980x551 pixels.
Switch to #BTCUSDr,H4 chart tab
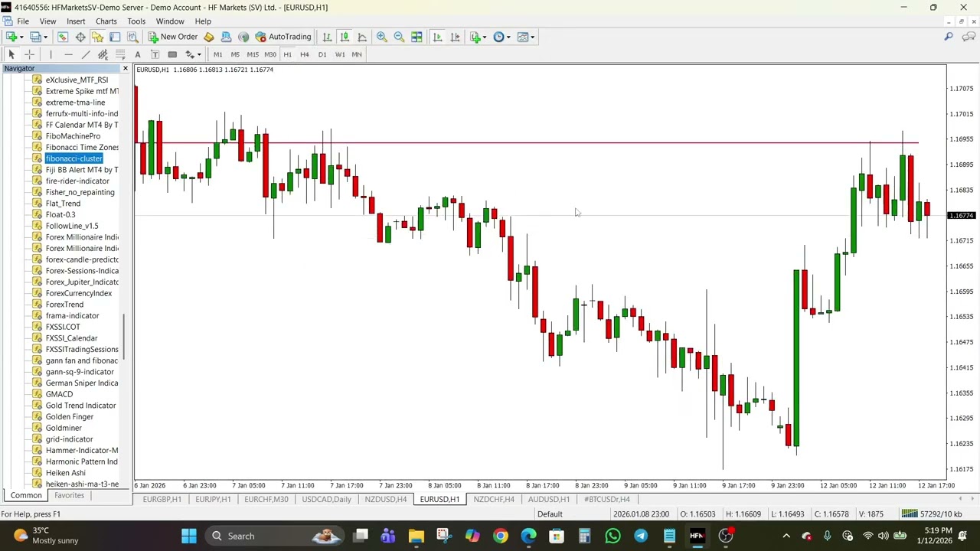pyautogui.click(x=607, y=500)
